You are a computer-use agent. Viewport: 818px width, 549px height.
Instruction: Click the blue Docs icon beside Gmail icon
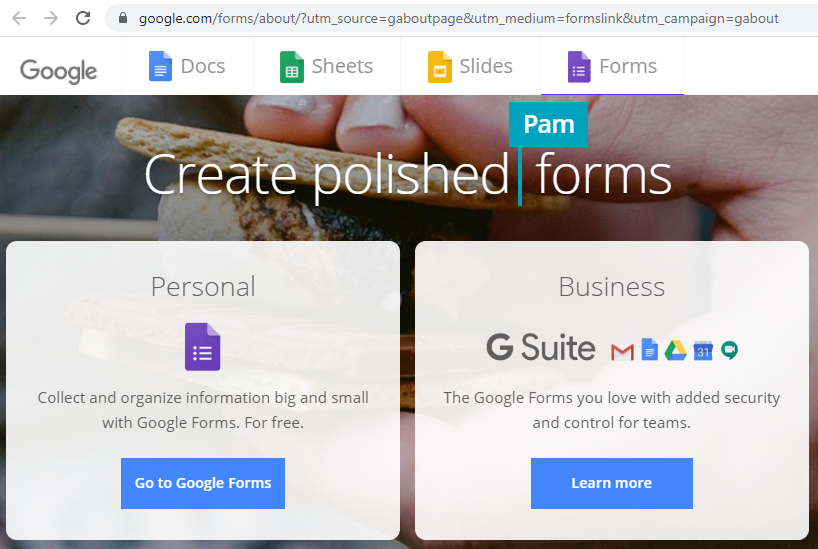pos(650,350)
